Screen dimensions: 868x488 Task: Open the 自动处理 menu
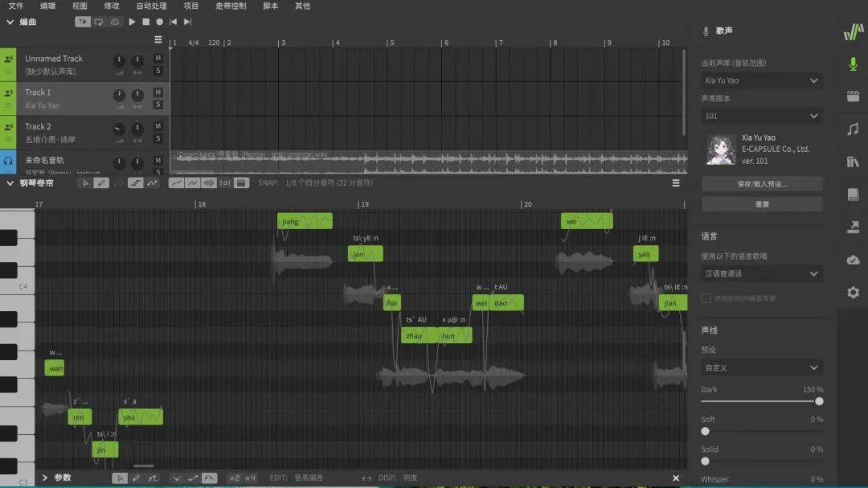click(151, 6)
